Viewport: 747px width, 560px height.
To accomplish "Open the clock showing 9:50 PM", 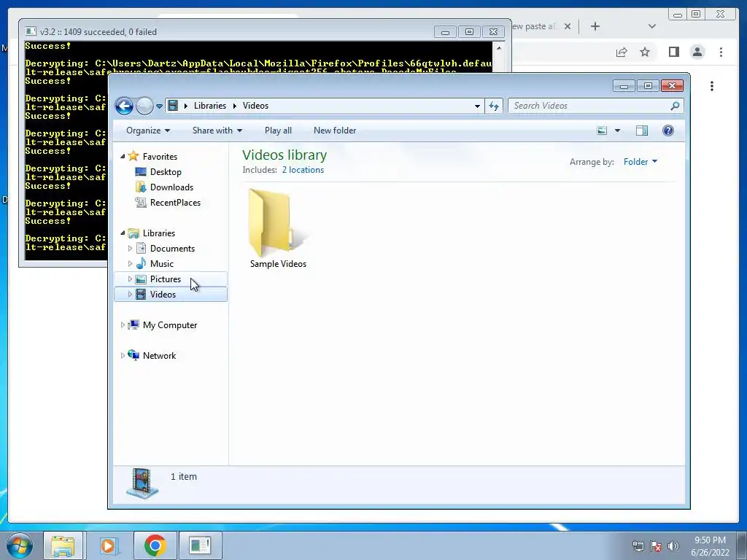I will click(x=710, y=546).
